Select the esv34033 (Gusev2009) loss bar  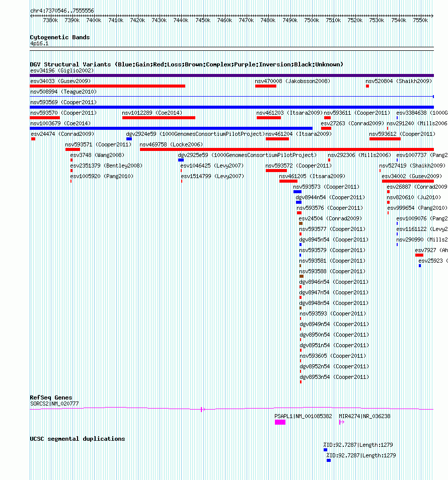(x=108, y=86)
